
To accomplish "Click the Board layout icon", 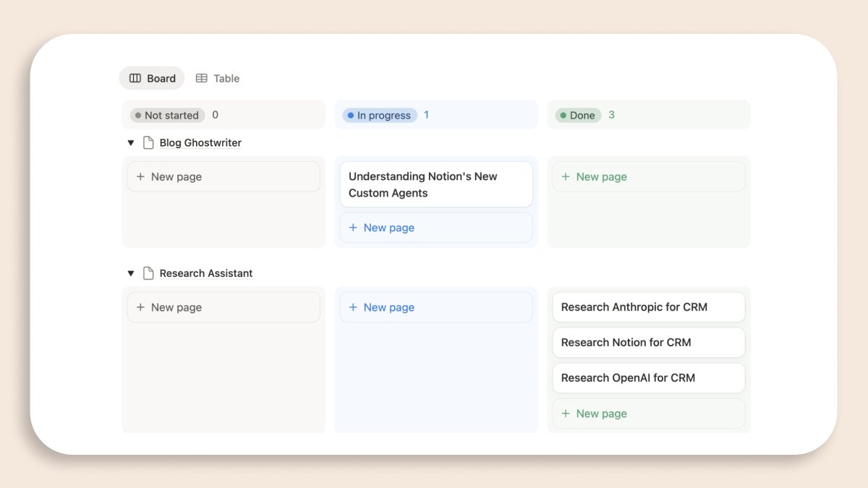I will pyautogui.click(x=135, y=78).
